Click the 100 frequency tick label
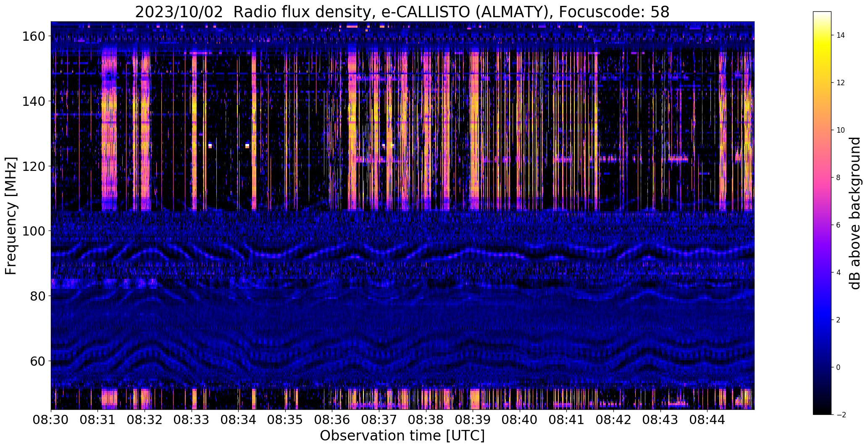The image size is (868, 448). [33, 231]
